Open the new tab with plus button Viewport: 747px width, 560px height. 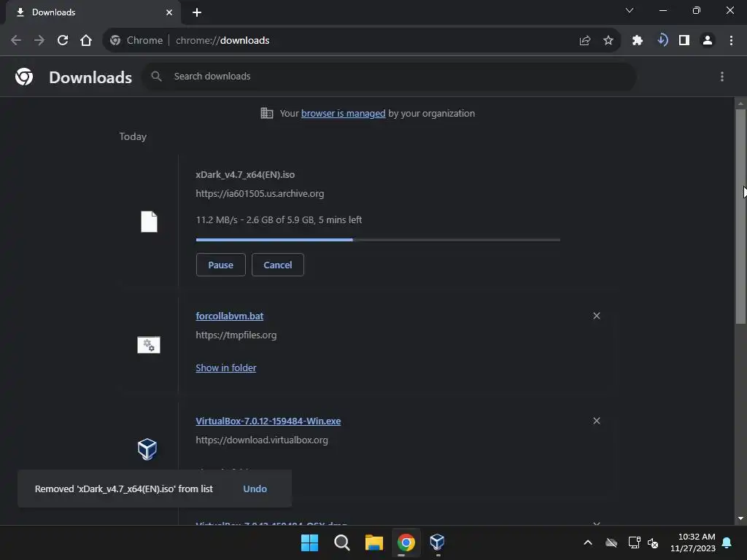pyautogui.click(x=197, y=12)
